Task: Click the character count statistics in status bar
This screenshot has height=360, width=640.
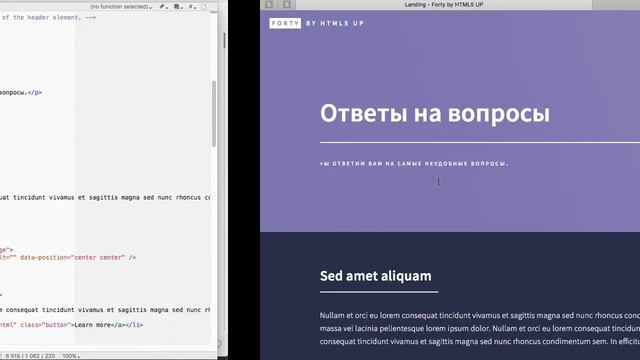Action: tap(30, 356)
